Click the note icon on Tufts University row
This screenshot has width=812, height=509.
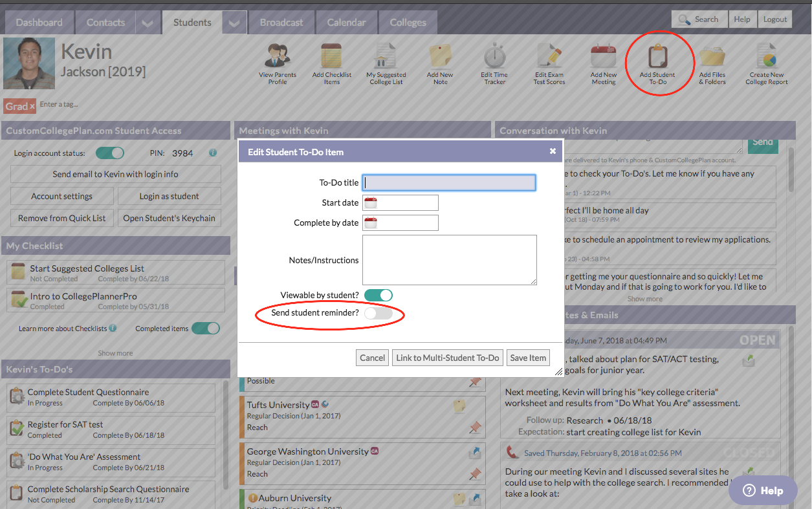point(459,406)
